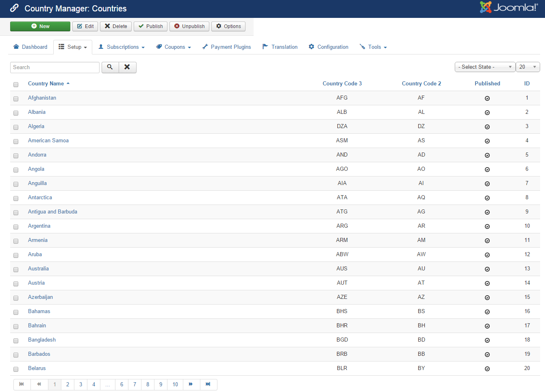Open the Configuration tab
Viewport: 545px width, 392px height.
(328, 47)
